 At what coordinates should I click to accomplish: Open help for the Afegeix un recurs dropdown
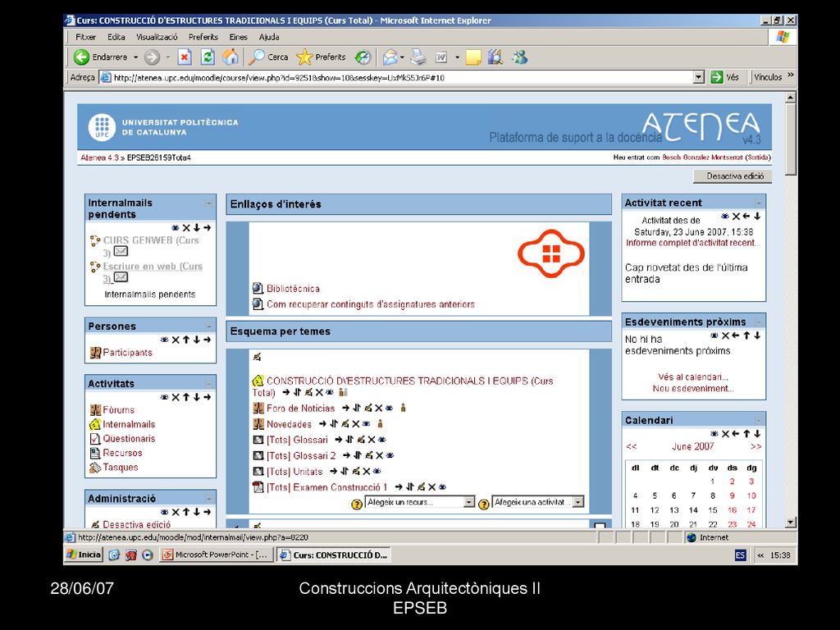tap(356, 504)
